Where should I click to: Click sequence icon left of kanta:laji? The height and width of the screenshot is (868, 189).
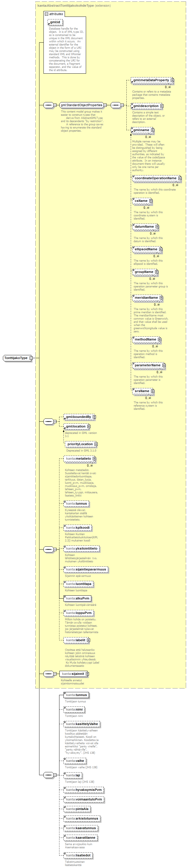[x=48, y=775]
